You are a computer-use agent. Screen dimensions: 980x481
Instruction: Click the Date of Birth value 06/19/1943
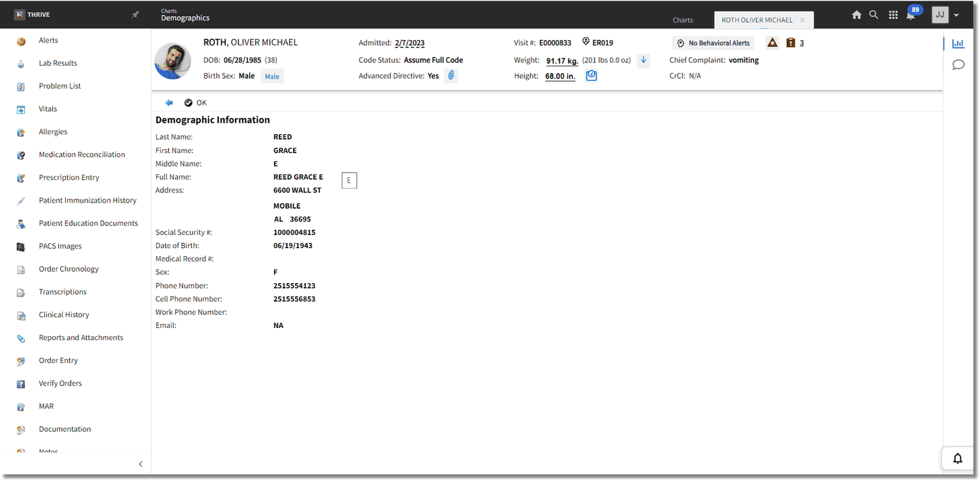point(293,246)
